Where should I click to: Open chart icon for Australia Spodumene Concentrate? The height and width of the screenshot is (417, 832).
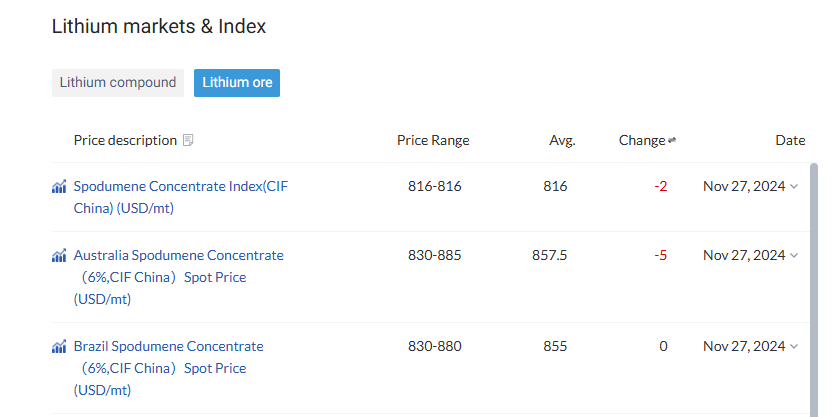(59, 255)
